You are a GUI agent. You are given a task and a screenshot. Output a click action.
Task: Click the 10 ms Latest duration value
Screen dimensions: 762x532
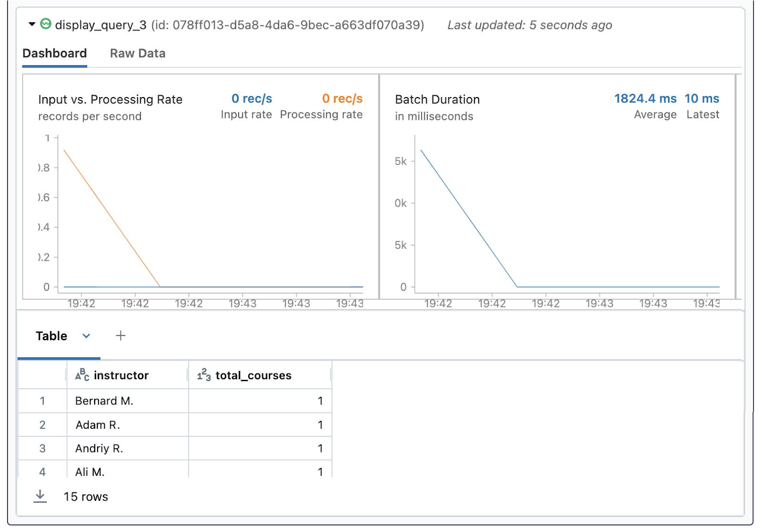tap(702, 99)
